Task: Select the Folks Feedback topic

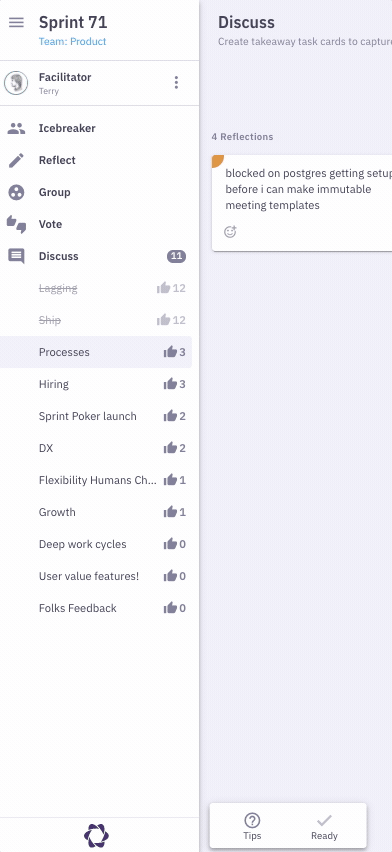Action: [x=96, y=608]
